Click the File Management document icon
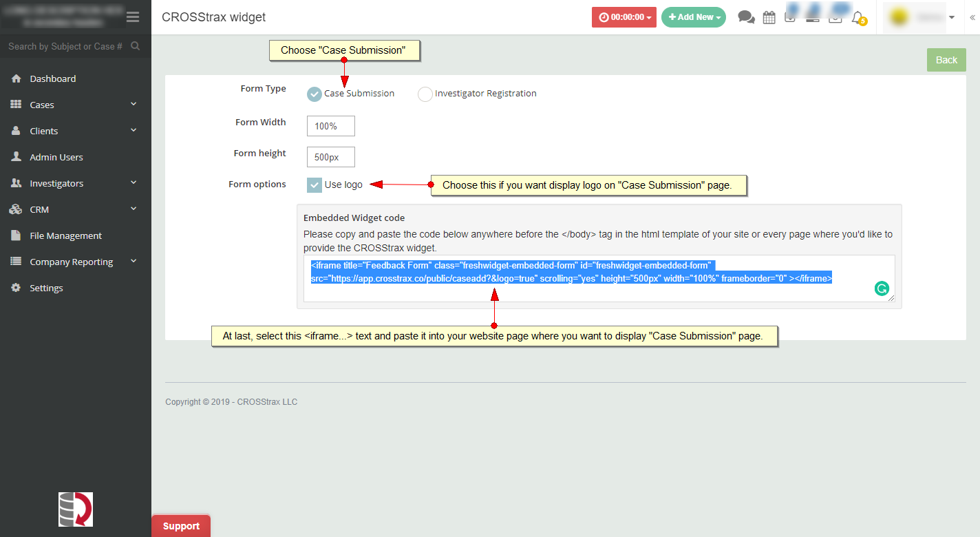The width and height of the screenshot is (980, 537). pos(17,235)
